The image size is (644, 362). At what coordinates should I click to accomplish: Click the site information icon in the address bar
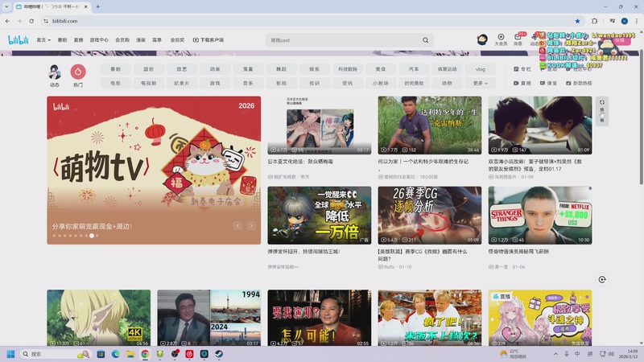click(x=46, y=21)
